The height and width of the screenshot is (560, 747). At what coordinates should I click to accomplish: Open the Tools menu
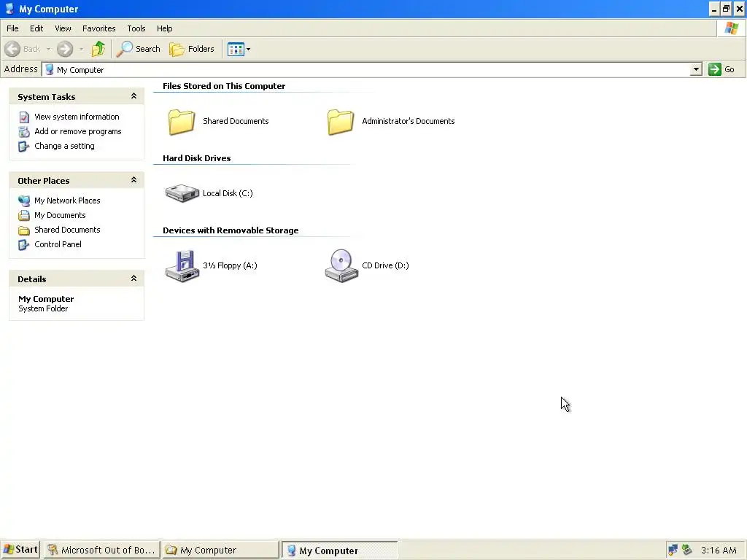pos(136,28)
